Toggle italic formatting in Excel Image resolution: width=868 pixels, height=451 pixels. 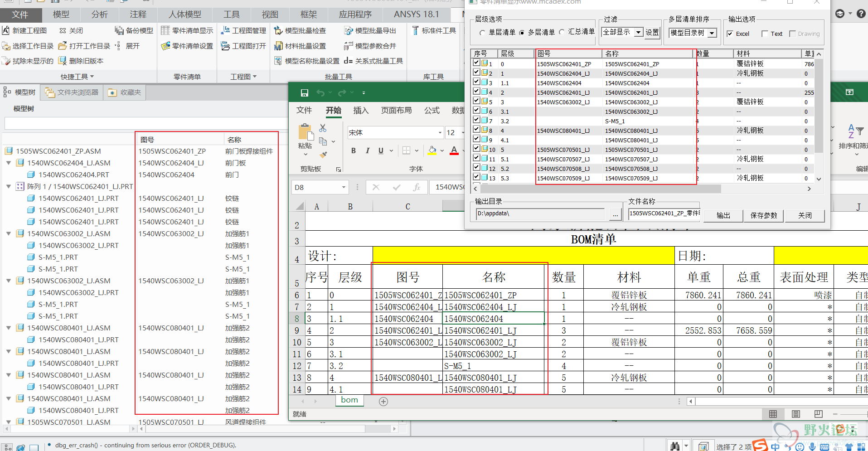[x=367, y=150]
